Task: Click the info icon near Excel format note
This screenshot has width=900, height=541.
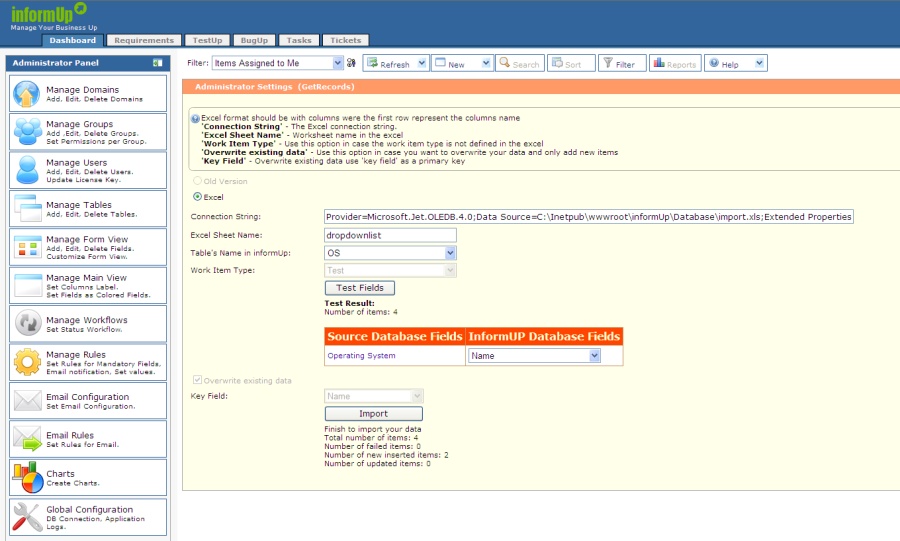Action: [195, 119]
